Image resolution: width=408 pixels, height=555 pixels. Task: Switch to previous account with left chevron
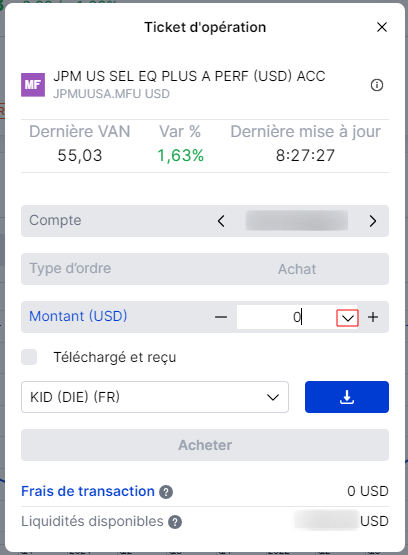tap(221, 221)
